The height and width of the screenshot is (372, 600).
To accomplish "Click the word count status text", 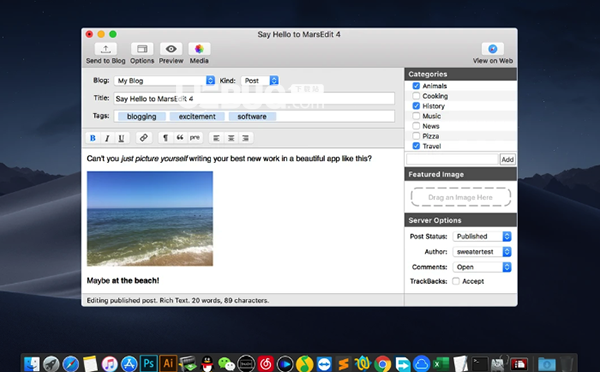I will [178, 300].
